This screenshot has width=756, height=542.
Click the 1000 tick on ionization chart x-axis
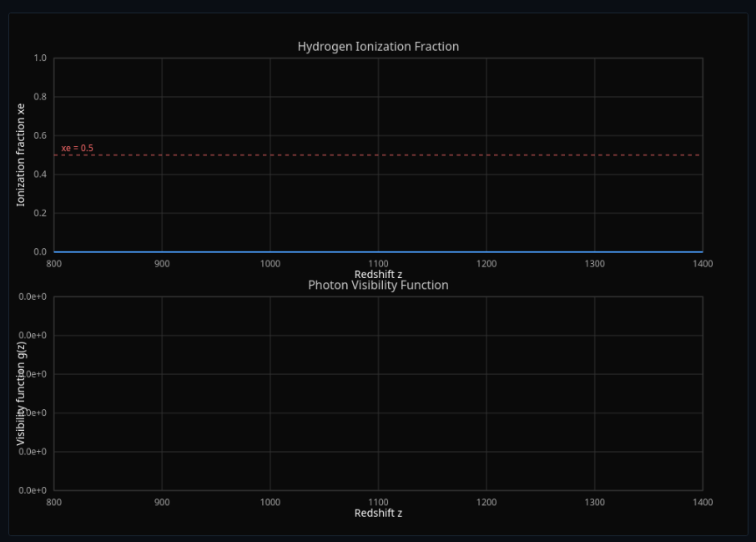(270, 264)
